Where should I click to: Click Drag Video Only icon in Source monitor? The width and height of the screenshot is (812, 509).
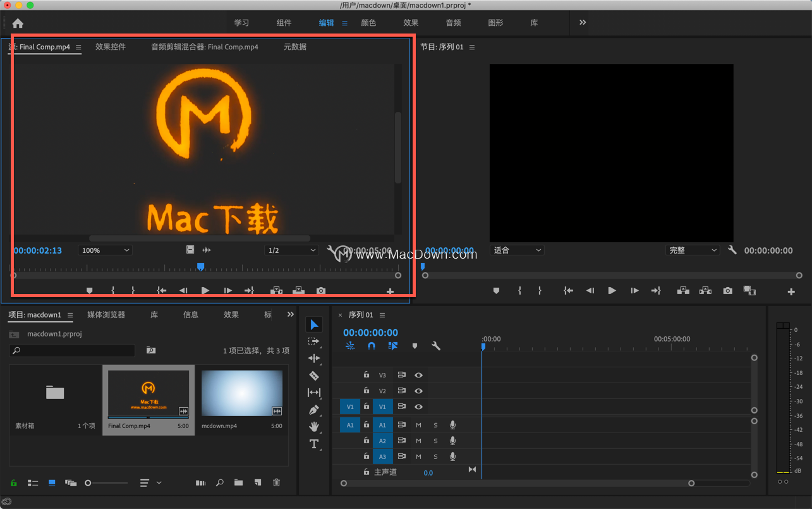pos(190,250)
